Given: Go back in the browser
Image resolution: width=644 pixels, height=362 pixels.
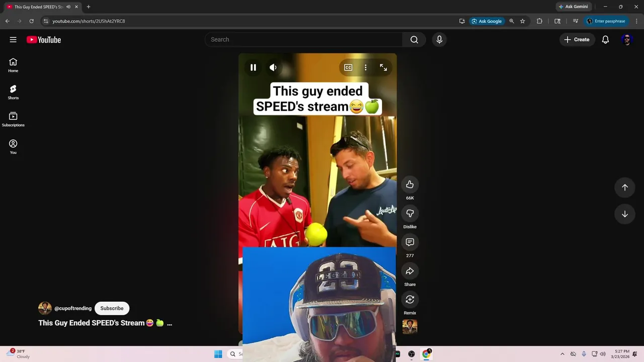Looking at the screenshot, I should [x=7, y=21].
